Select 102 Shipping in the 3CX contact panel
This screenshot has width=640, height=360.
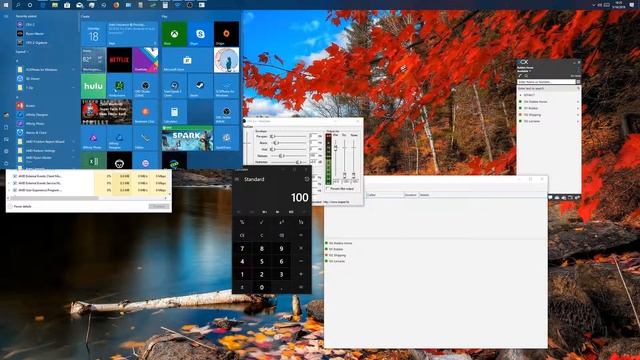click(548, 115)
